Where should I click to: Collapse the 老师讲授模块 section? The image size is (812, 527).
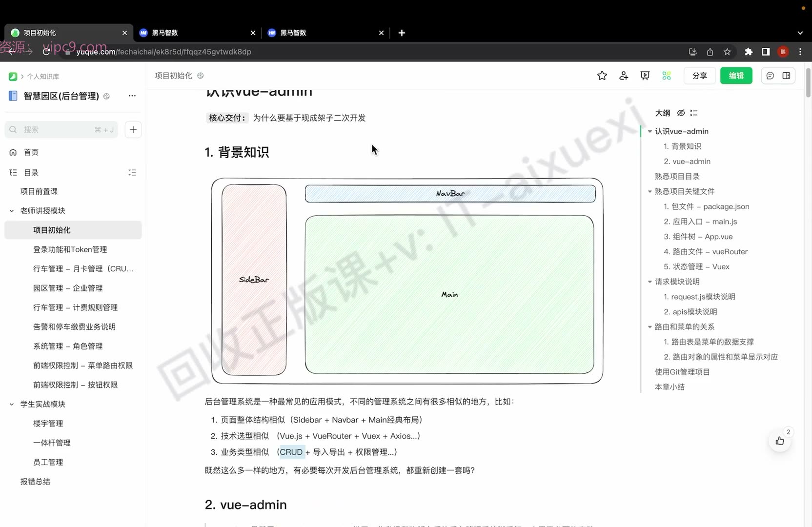click(12, 211)
